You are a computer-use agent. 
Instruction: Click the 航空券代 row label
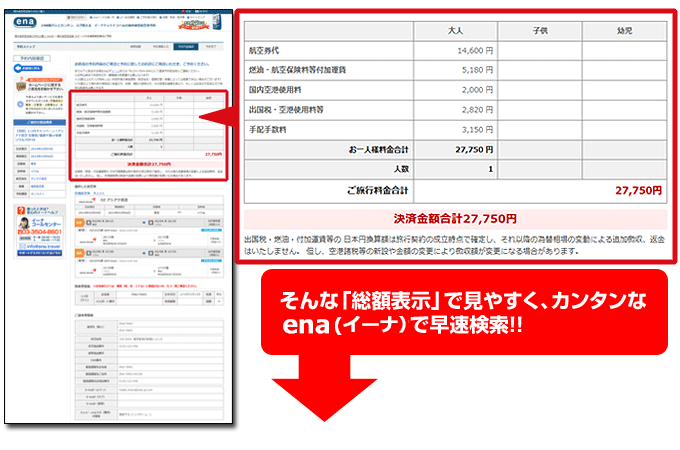[264, 51]
